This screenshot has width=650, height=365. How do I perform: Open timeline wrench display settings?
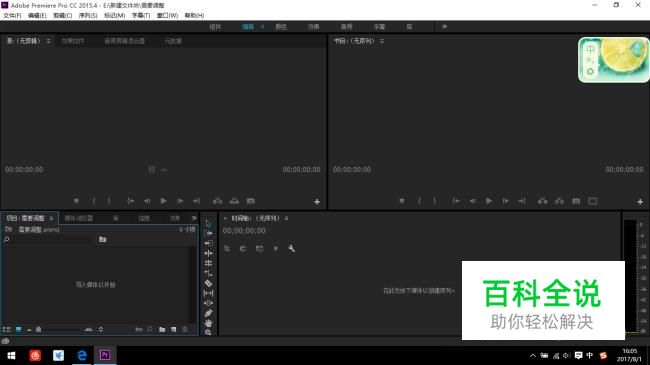tap(291, 248)
